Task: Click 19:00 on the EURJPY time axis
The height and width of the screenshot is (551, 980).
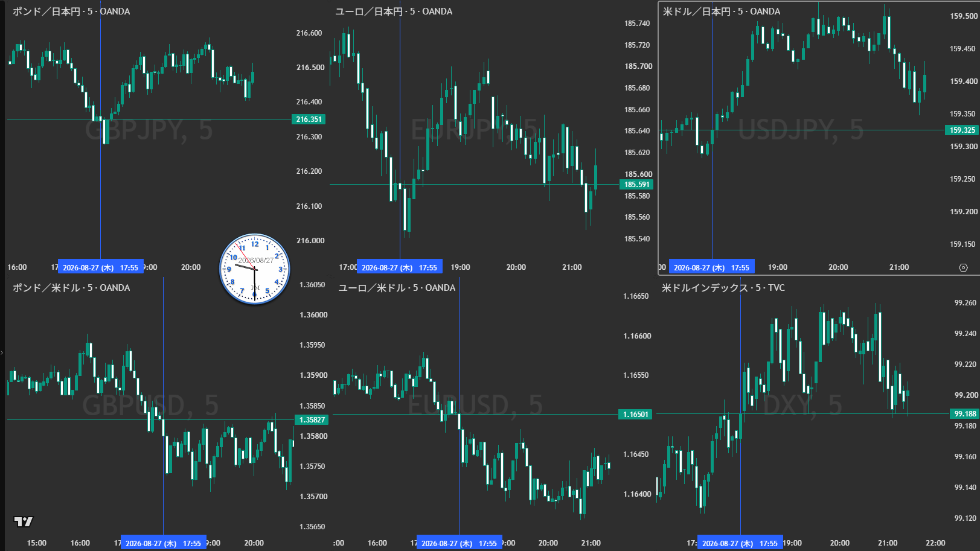Action: [x=460, y=267]
